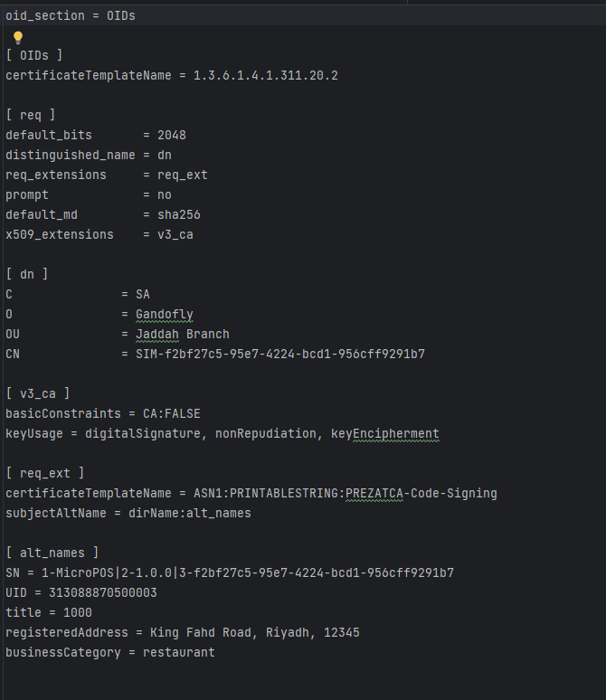Image resolution: width=606 pixels, height=700 pixels.
Task: Click the underlined word Gandofly
Action: 164,314
